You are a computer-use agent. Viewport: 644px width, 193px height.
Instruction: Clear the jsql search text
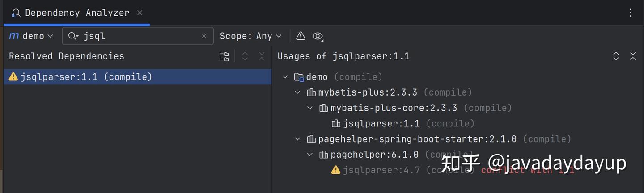[204, 36]
